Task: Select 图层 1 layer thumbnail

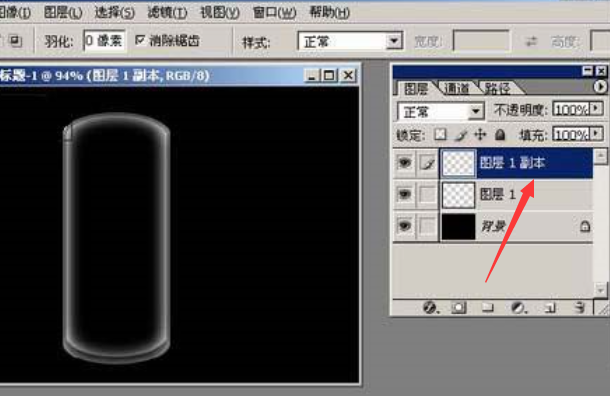Action: pyautogui.click(x=459, y=194)
